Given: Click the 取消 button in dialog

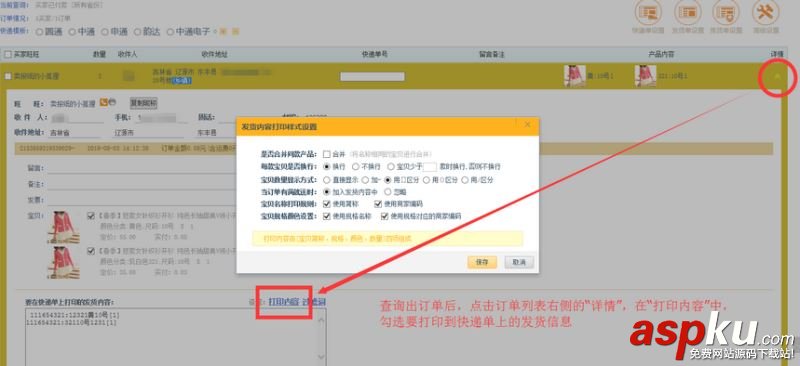Looking at the screenshot, I should click(519, 262).
